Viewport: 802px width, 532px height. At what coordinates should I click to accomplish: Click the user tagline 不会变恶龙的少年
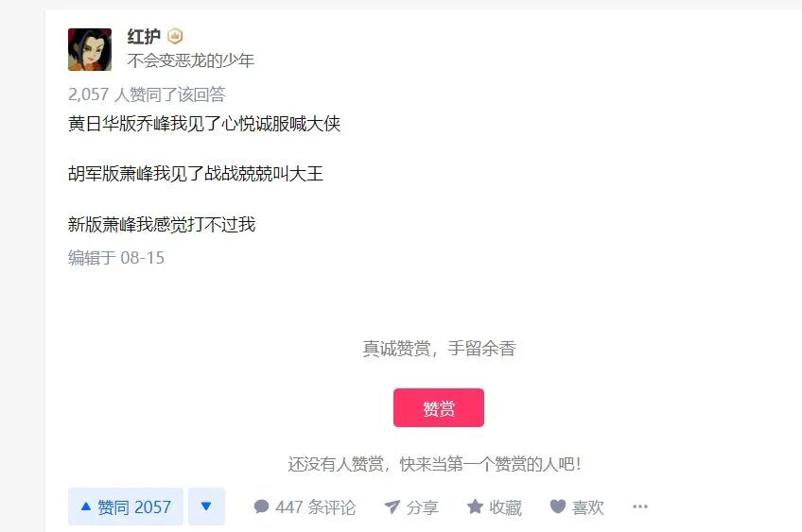[x=191, y=60]
